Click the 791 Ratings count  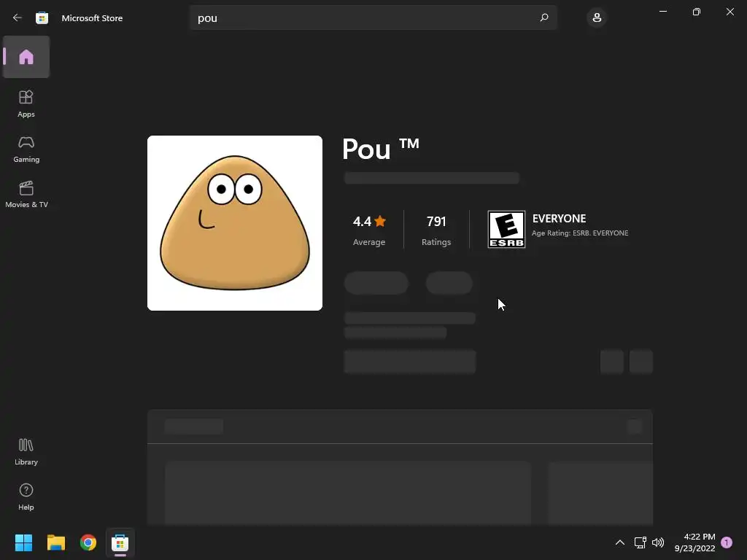(436, 230)
